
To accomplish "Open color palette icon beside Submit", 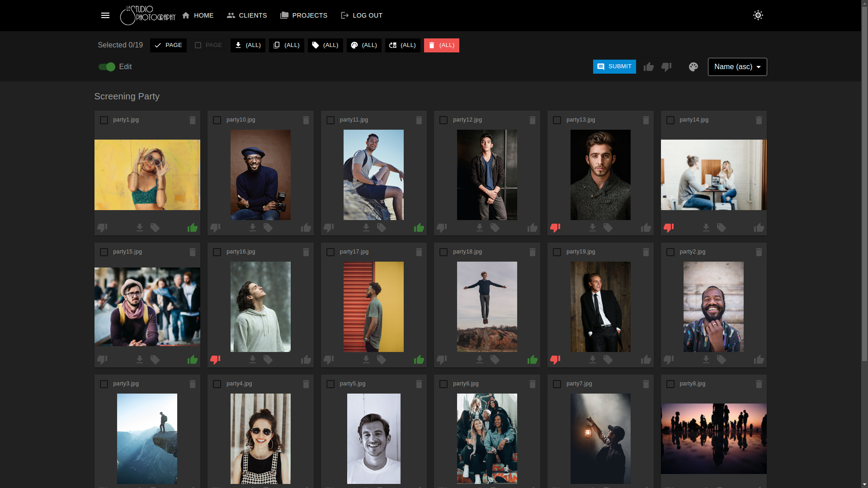I will pyautogui.click(x=693, y=67).
